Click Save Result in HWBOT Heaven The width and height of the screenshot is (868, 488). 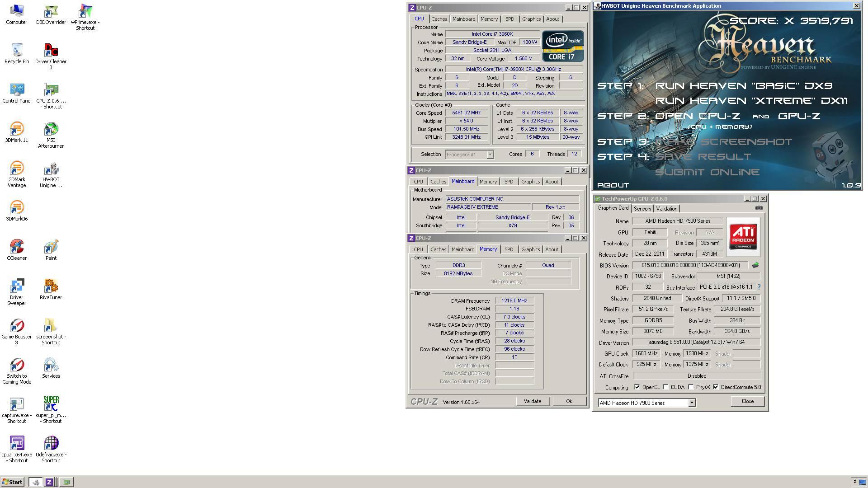(703, 157)
